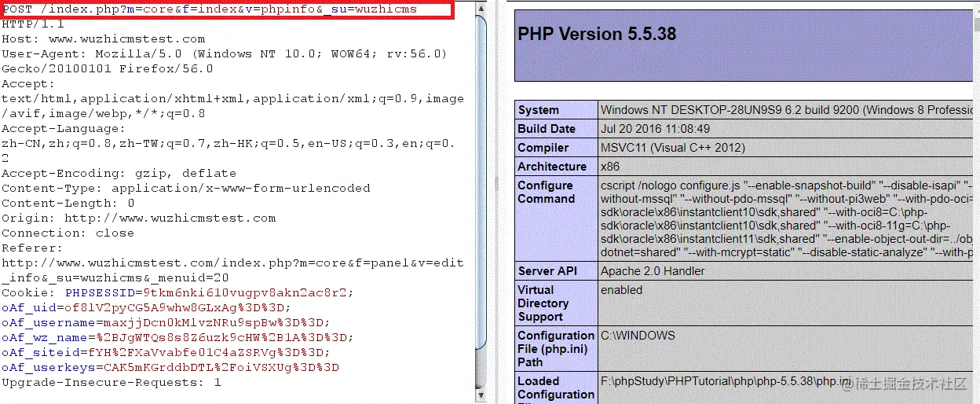Click the User-Agent: Mozilla/5.0 header line
Screen dimensions: 980x404
[x=225, y=53]
